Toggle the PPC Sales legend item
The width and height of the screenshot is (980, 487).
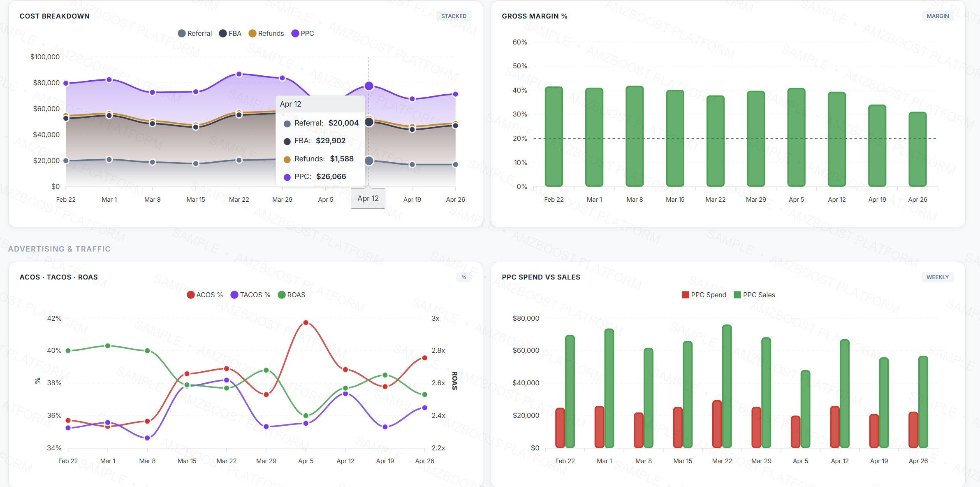(754, 295)
